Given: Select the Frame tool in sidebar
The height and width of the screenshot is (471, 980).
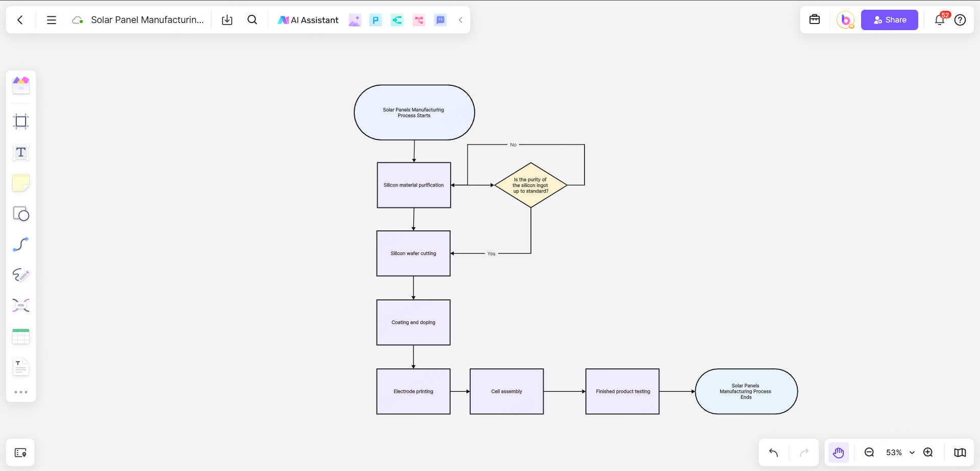Looking at the screenshot, I should click(x=21, y=122).
